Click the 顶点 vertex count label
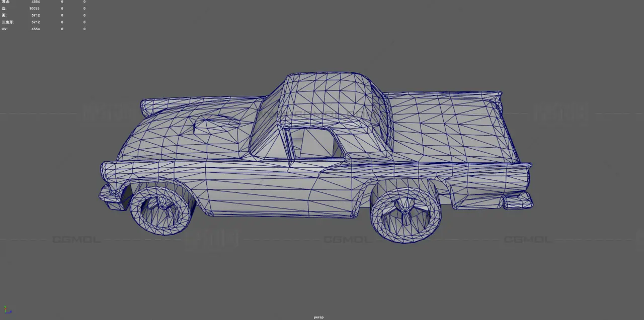Image resolution: width=644 pixels, height=320 pixels. (x=6, y=2)
